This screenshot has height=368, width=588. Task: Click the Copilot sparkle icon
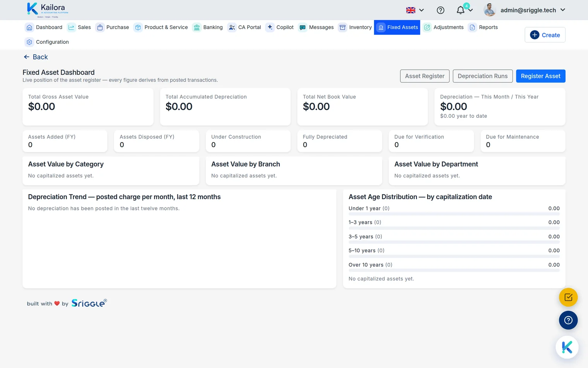click(x=270, y=28)
